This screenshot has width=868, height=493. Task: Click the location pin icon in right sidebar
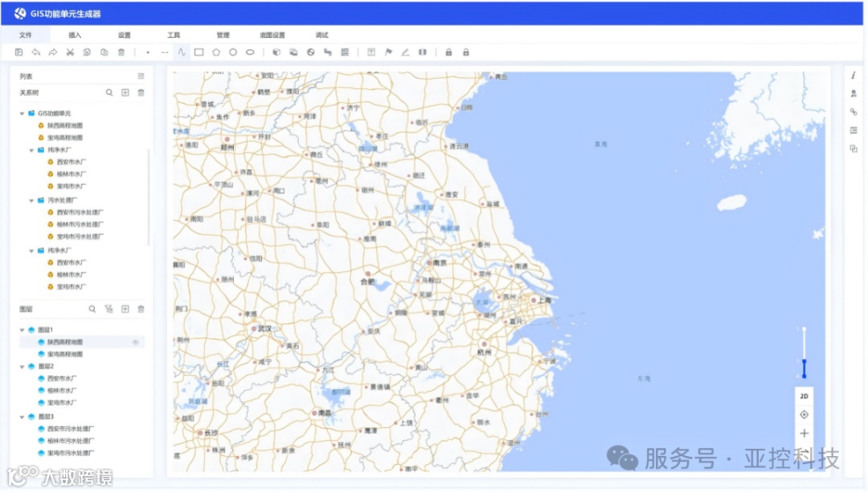click(x=853, y=93)
